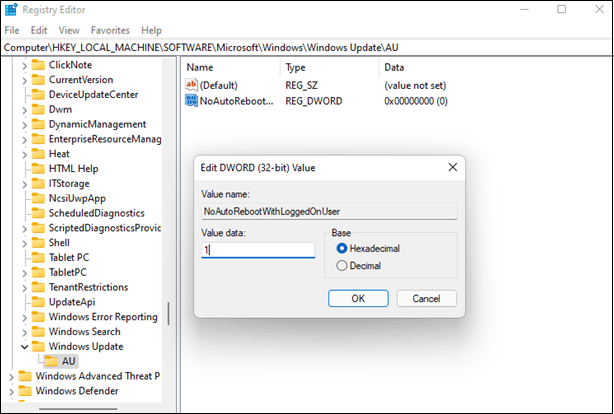The image size is (614, 414).
Task: Expand the CurrentVersion tree node
Action: pos(24,80)
